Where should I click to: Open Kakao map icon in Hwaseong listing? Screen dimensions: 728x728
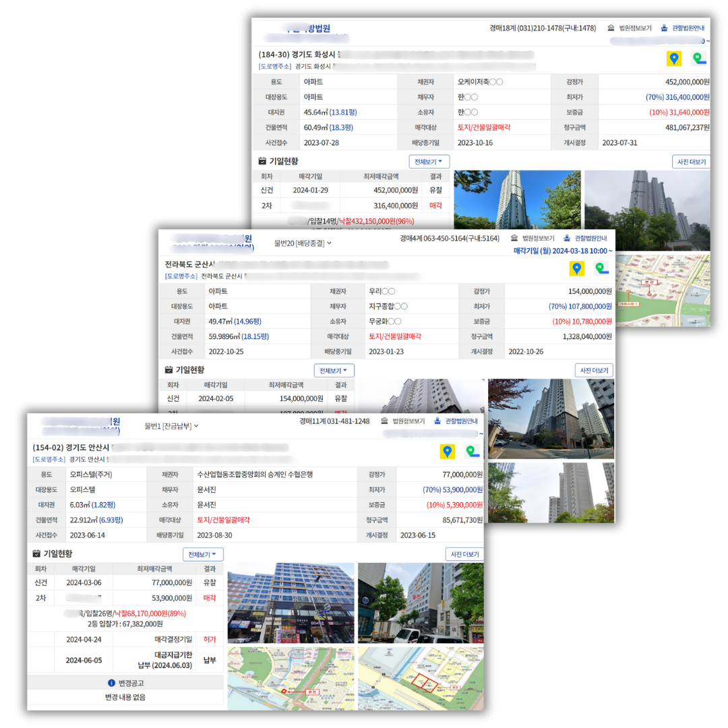coord(674,59)
